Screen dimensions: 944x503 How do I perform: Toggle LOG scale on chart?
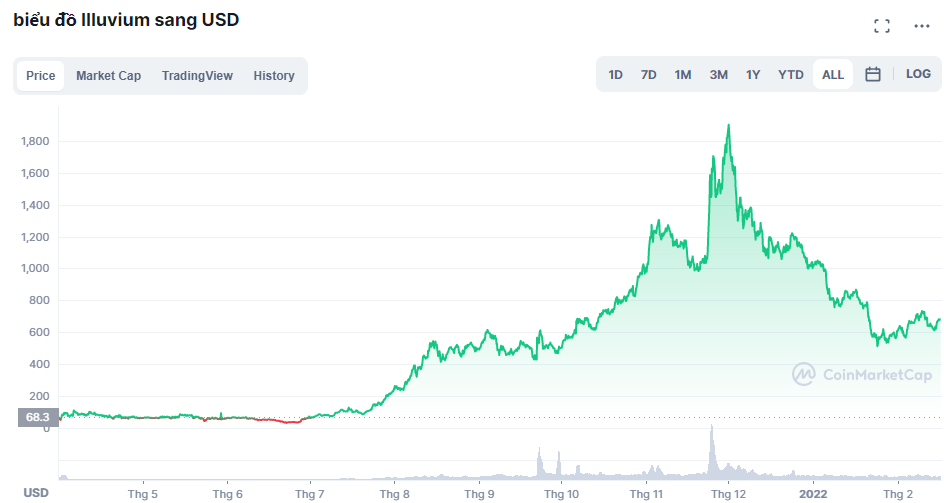(918, 75)
